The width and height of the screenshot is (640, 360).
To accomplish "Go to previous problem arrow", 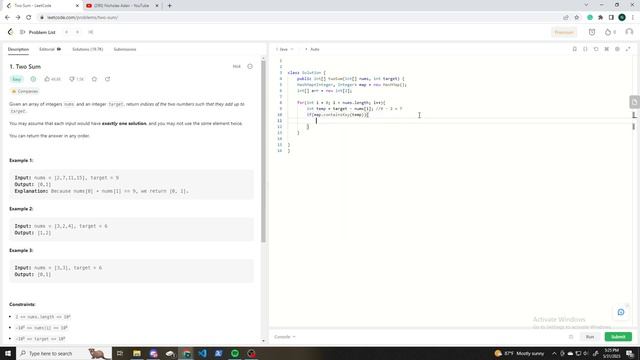I will [66, 32].
